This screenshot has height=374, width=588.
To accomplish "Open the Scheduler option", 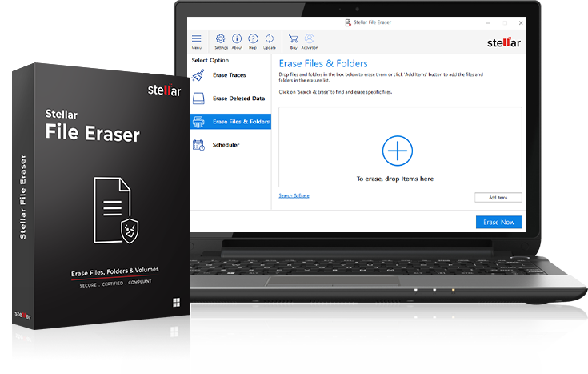I will [x=226, y=145].
